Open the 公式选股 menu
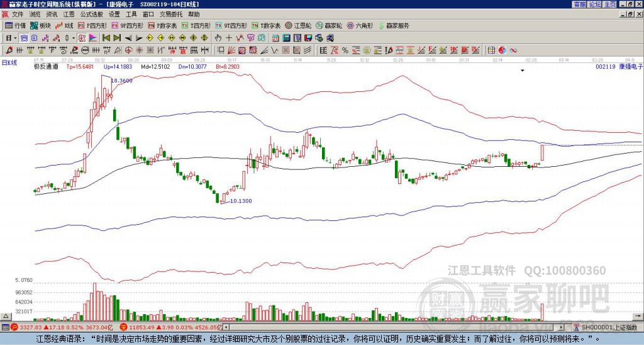This screenshot has width=644, height=345. (92, 14)
